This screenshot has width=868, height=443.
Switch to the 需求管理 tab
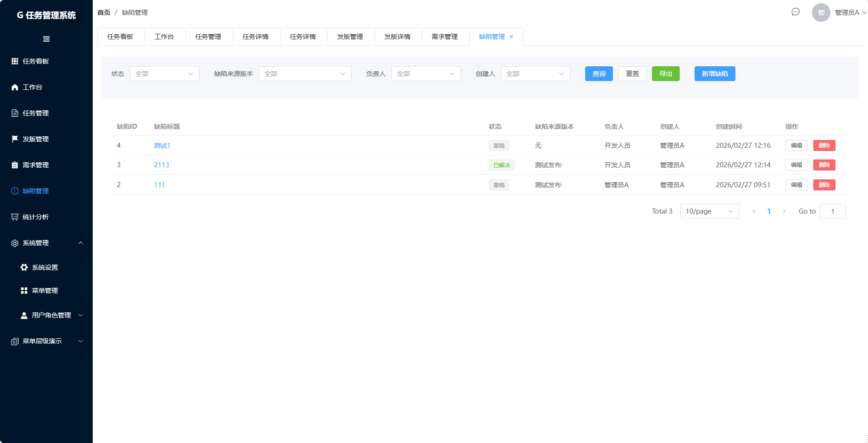(445, 37)
